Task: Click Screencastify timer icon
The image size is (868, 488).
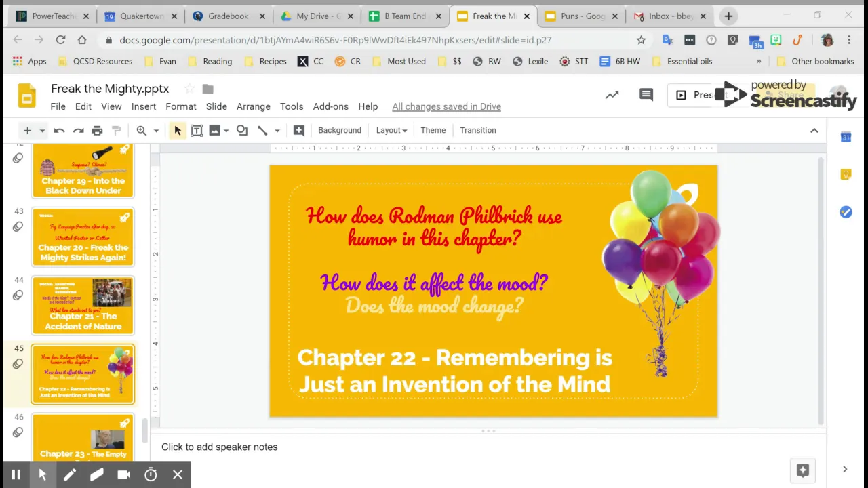Action: 151,475
